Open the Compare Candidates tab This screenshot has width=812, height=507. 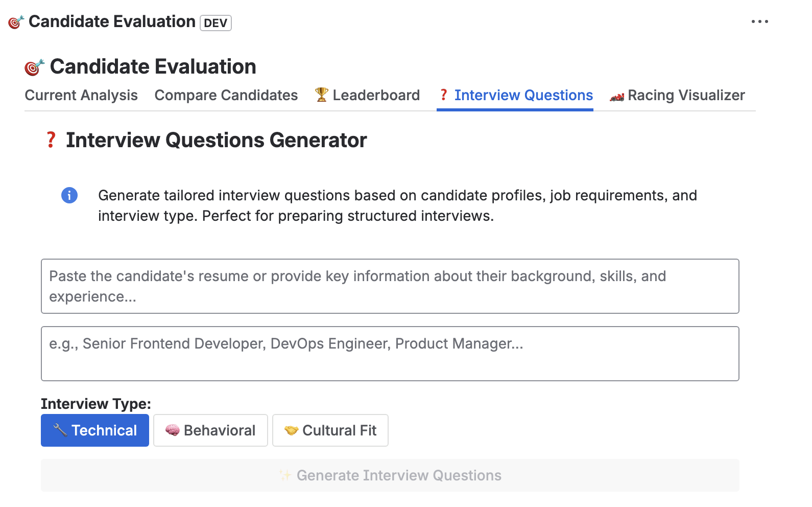click(x=226, y=95)
